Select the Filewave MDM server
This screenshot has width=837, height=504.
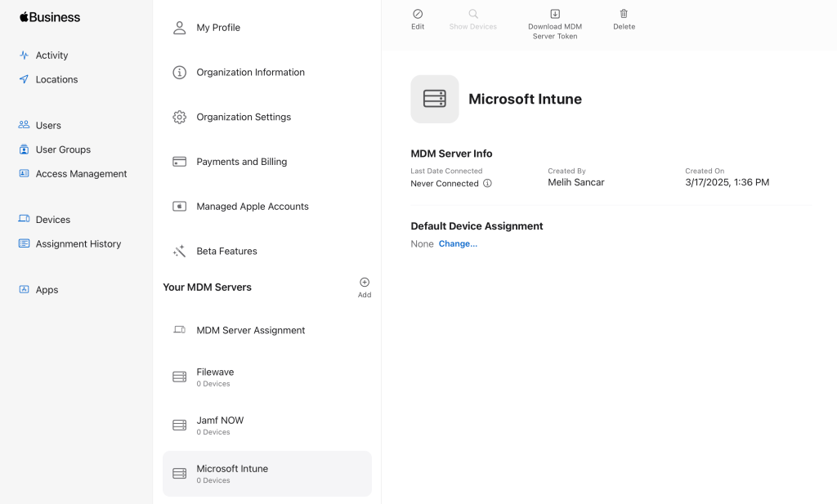coord(215,377)
